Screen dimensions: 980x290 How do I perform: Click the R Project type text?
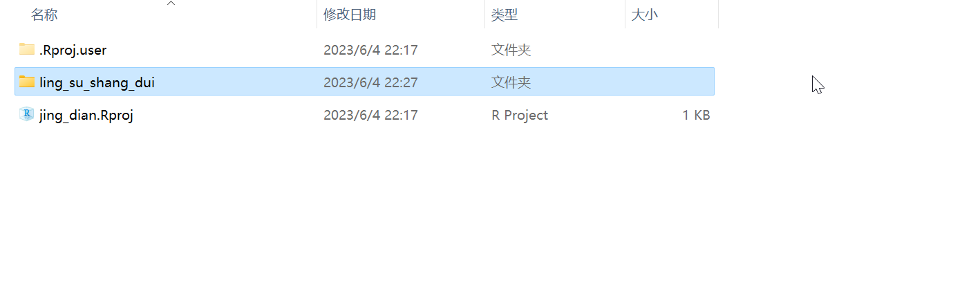520,115
